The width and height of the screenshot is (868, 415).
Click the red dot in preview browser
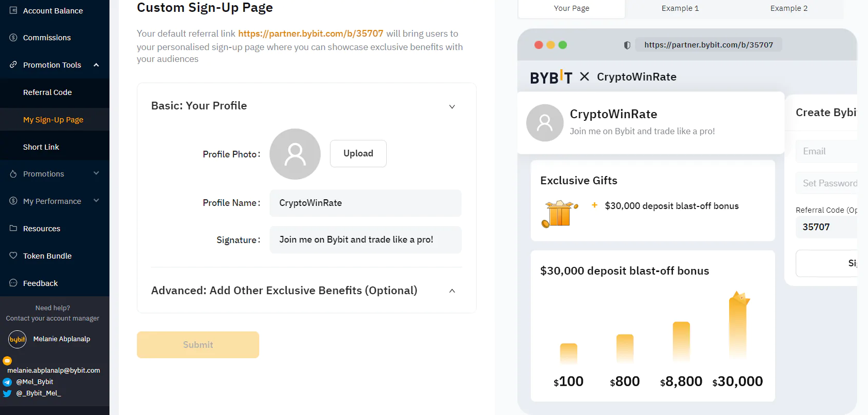tap(539, 45)
